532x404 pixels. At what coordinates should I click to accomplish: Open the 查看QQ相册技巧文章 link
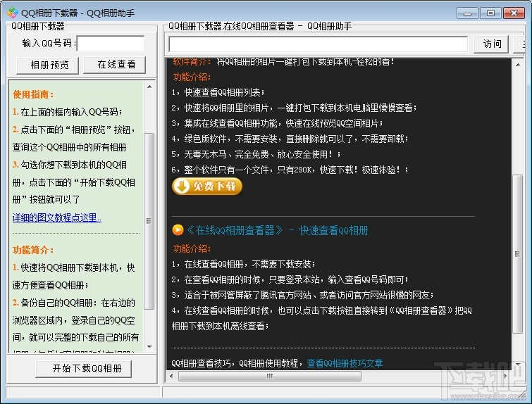pyautogui.click(x=345, y=363)
